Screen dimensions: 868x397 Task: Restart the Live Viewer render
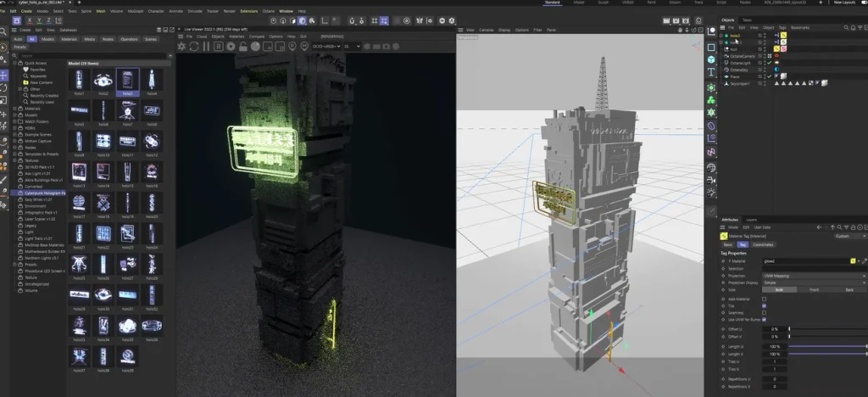[194, 47]
